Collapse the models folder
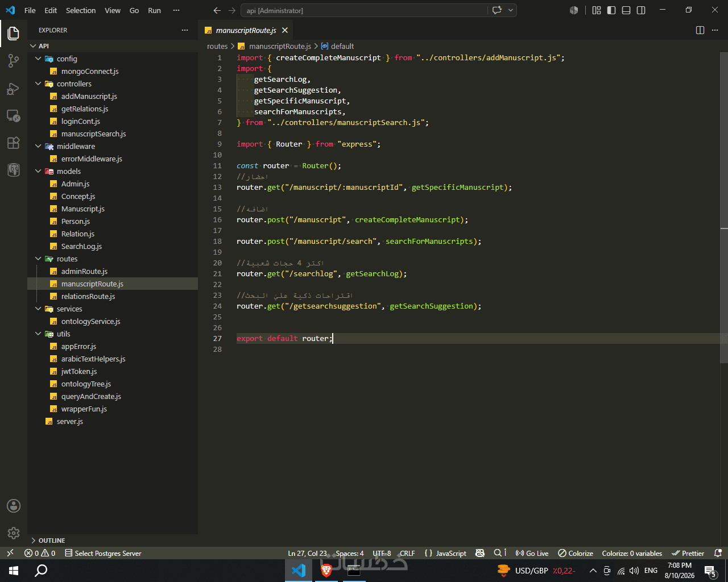The width and height of the screenshot is (728, 582). pos(113,171)
